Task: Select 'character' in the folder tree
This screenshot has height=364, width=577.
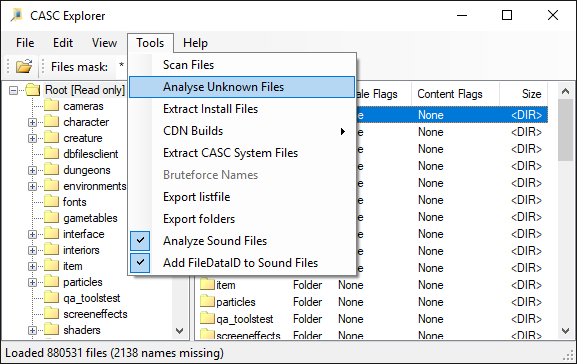Action: tap(86, 122)
